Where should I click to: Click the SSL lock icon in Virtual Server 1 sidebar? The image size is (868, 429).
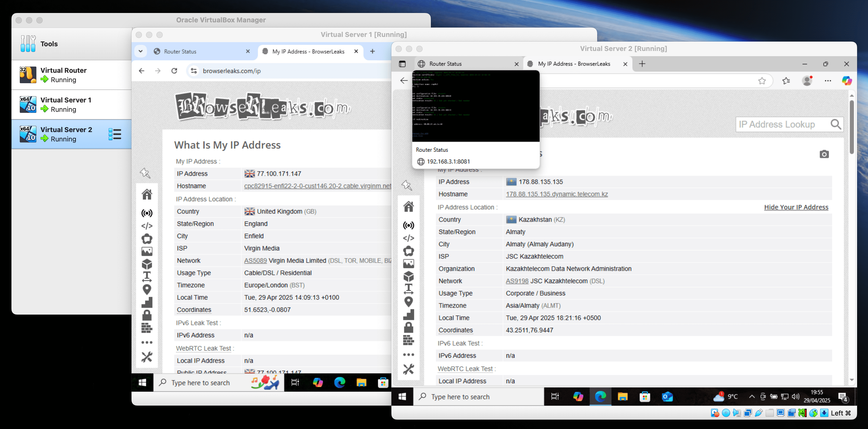(147, 315)
